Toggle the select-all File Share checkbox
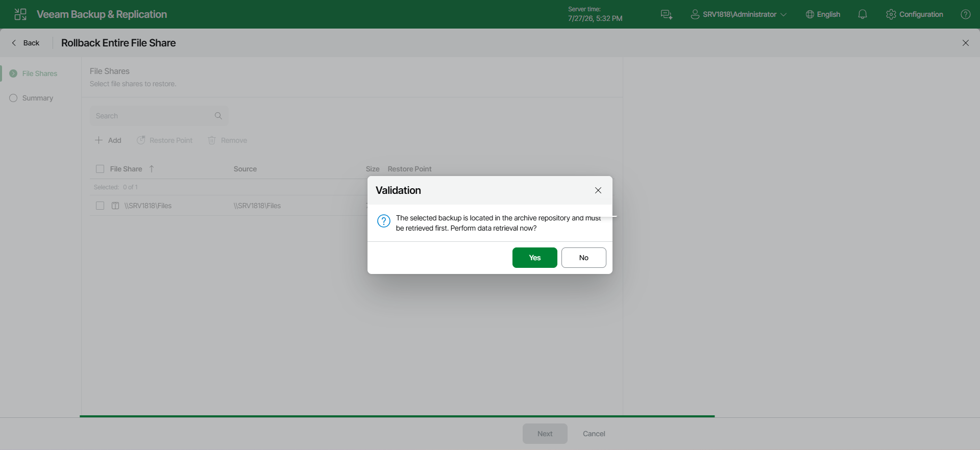This screenshot has height=450, width=980. click(100, 169)
